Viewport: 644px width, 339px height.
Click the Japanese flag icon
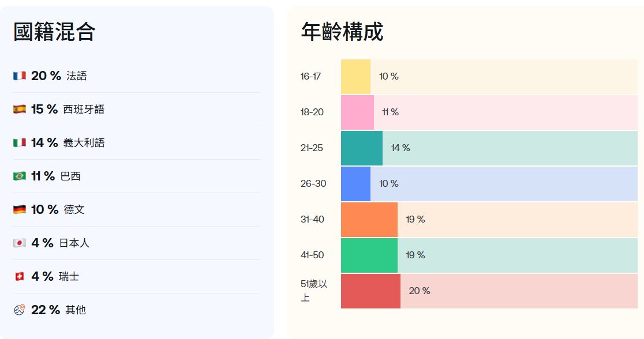pyautogui.click(x=20, y=243)
